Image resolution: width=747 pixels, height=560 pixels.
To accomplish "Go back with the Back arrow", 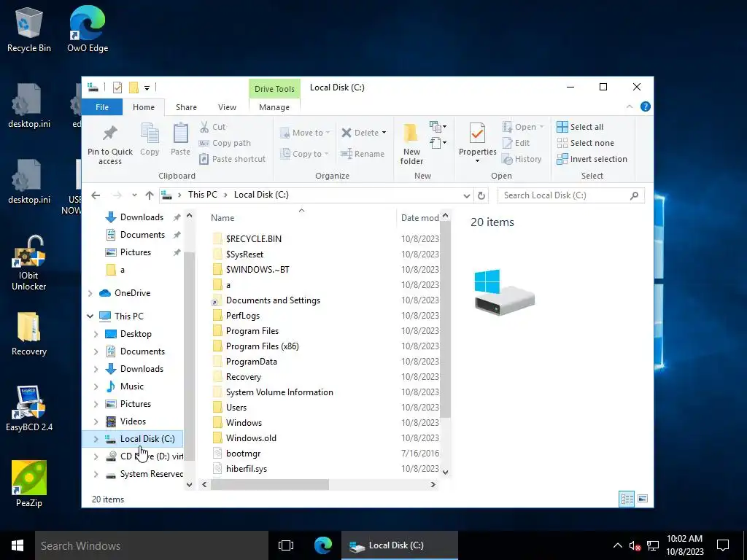I will pos(96,195).
